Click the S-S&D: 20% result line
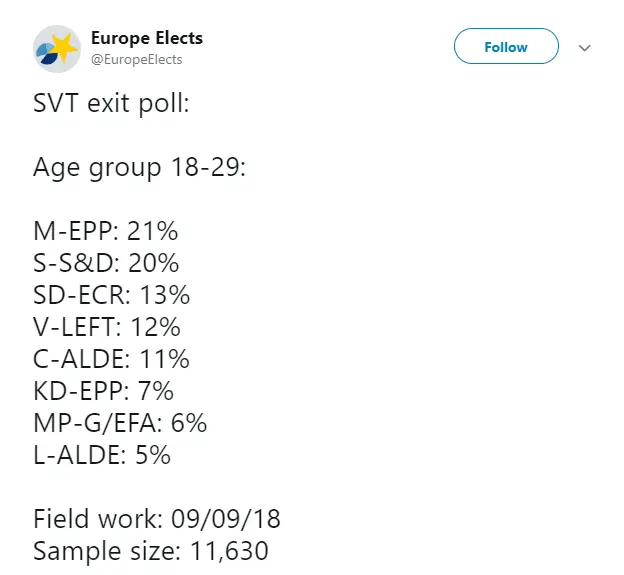 click(106, 263)
